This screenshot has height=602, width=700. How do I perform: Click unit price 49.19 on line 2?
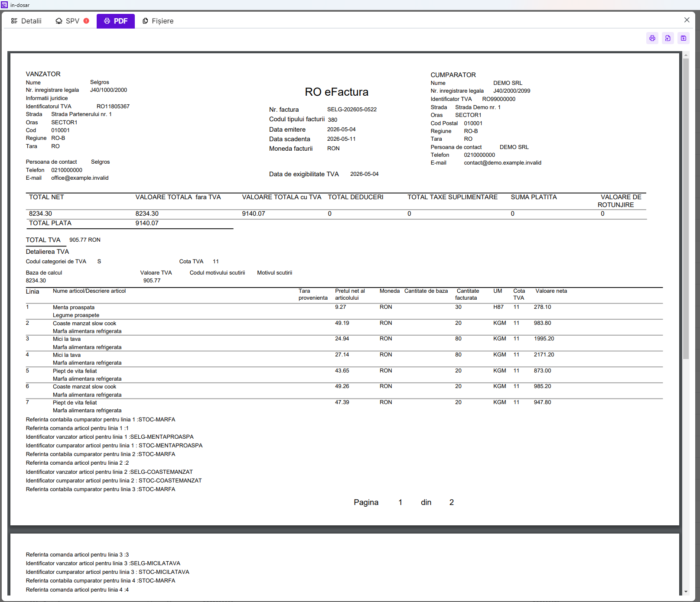click(x=342, y=323)
